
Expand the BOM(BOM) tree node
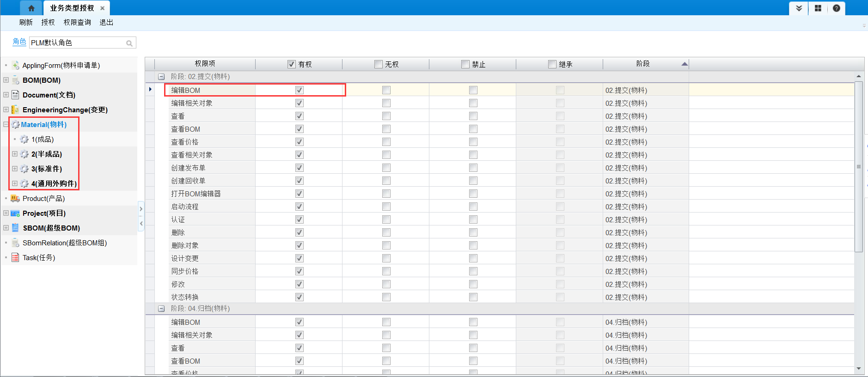click(6, 80)
